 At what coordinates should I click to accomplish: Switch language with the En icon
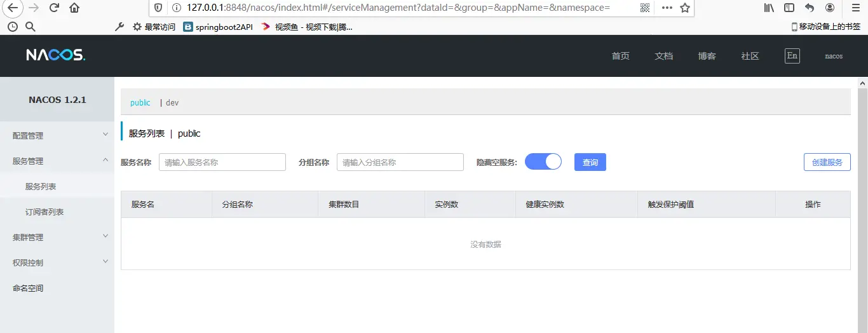(x=792, y=55)
